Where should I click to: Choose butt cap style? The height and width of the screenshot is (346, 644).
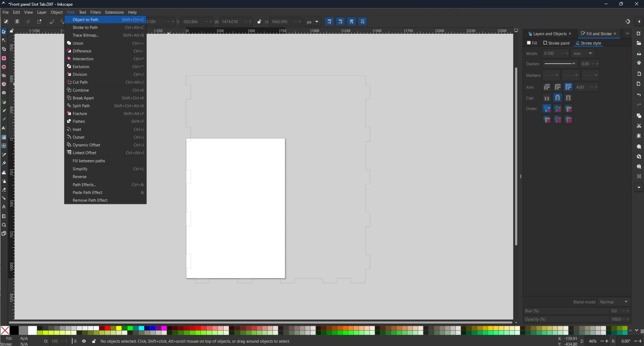(x=547, y=98)
